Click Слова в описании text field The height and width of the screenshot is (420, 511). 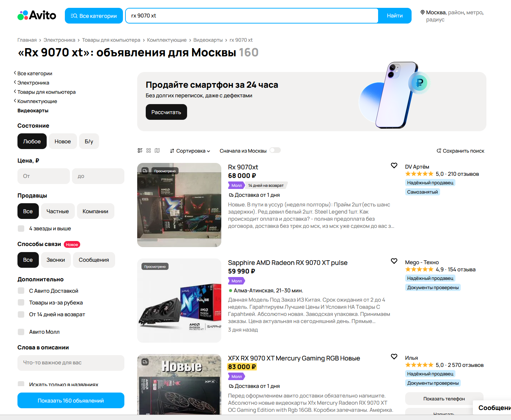[x=71, y=363]
